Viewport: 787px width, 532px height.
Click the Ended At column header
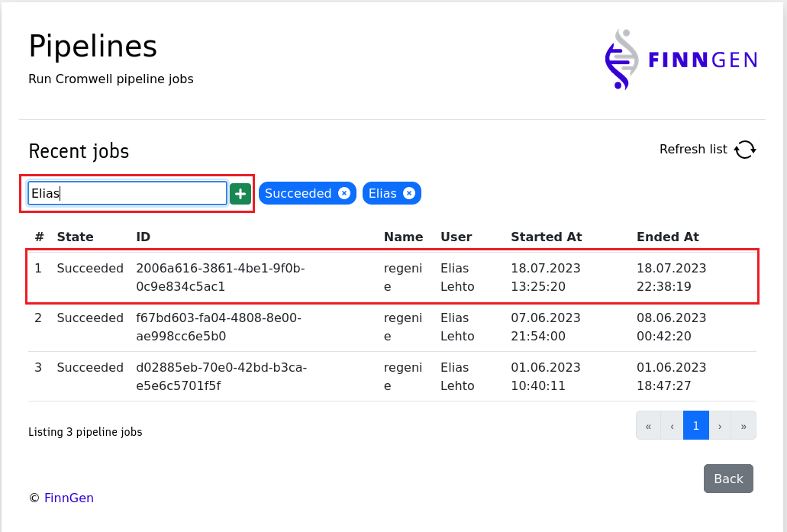coord(667,237)
